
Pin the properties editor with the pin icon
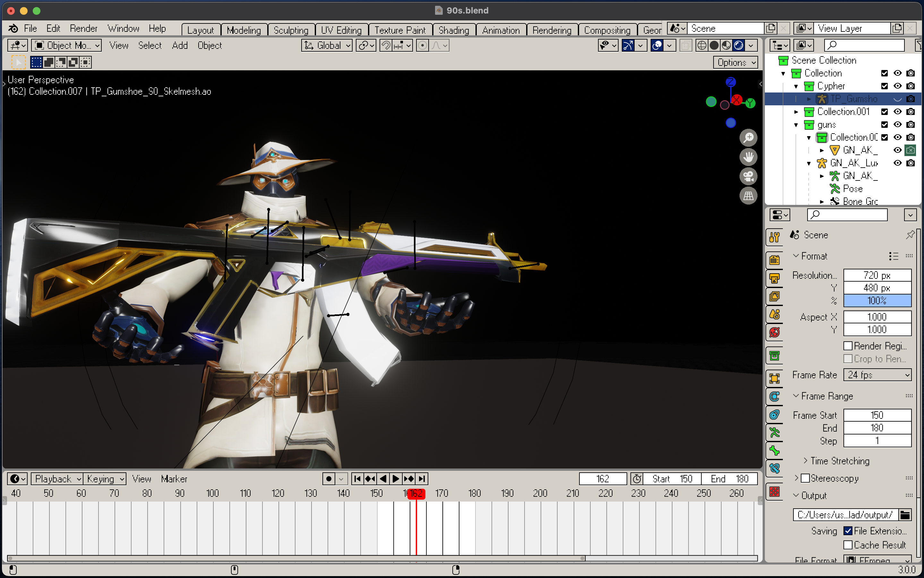coord(910,235)
